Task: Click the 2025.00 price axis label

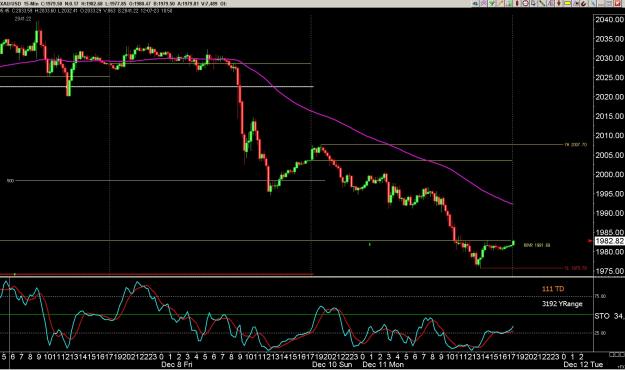Action: (x=609, y=77)
